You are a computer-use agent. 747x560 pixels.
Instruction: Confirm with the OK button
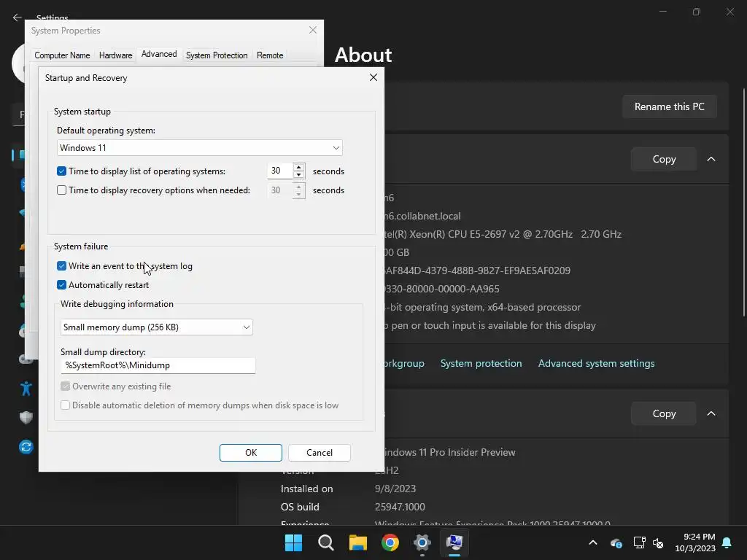pyautogui.click(x=251, y=452)
